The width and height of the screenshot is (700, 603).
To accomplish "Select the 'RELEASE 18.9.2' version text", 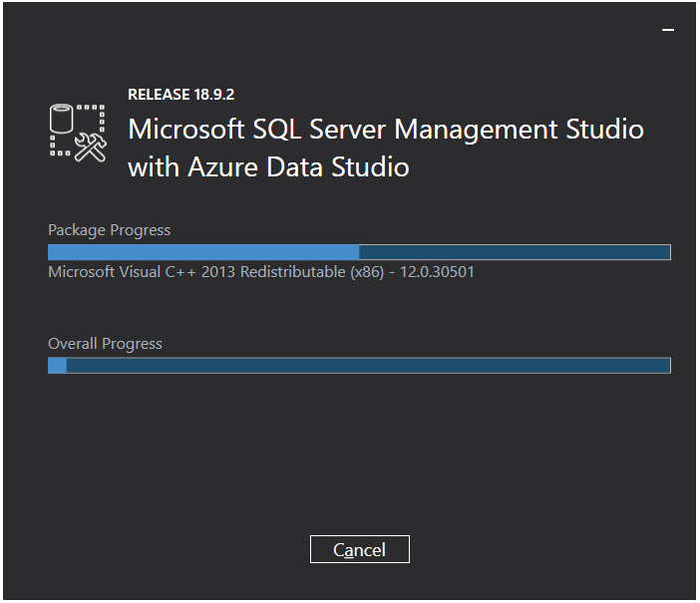I will coord(180,95).
